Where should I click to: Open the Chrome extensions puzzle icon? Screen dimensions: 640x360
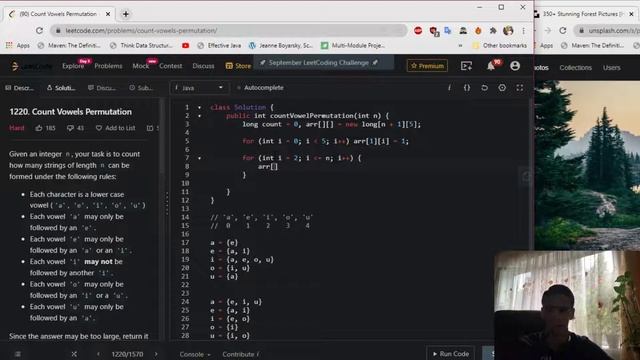pos(493,31)
